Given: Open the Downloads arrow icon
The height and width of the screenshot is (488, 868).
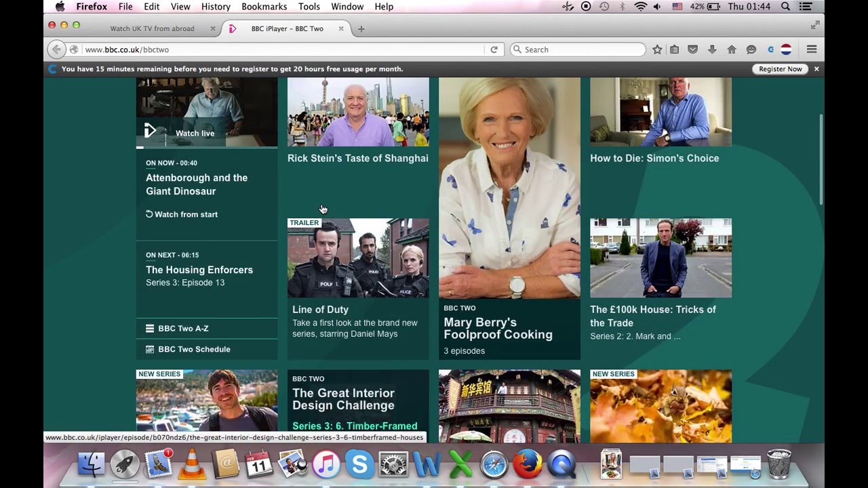Looking at the screenshot, I should 712,49.
